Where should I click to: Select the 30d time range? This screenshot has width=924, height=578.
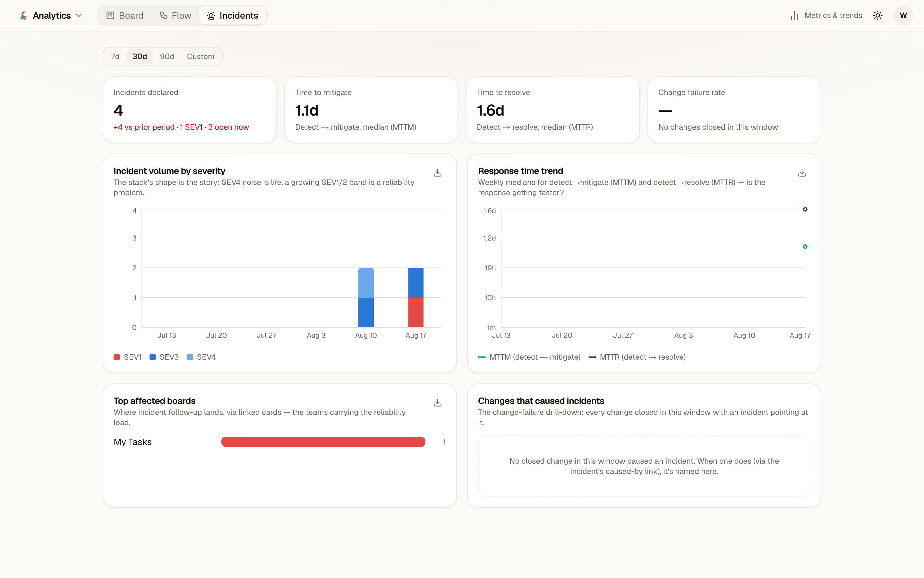click(x=139, y=57)
